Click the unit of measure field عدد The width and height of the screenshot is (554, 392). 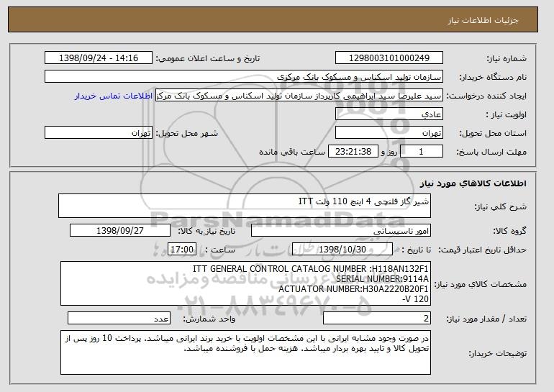(119, 318)
